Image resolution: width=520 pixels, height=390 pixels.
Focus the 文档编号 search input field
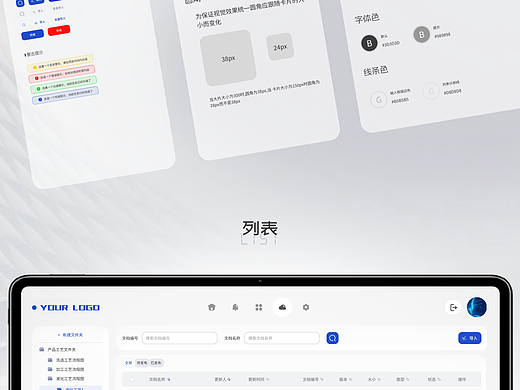180,338
